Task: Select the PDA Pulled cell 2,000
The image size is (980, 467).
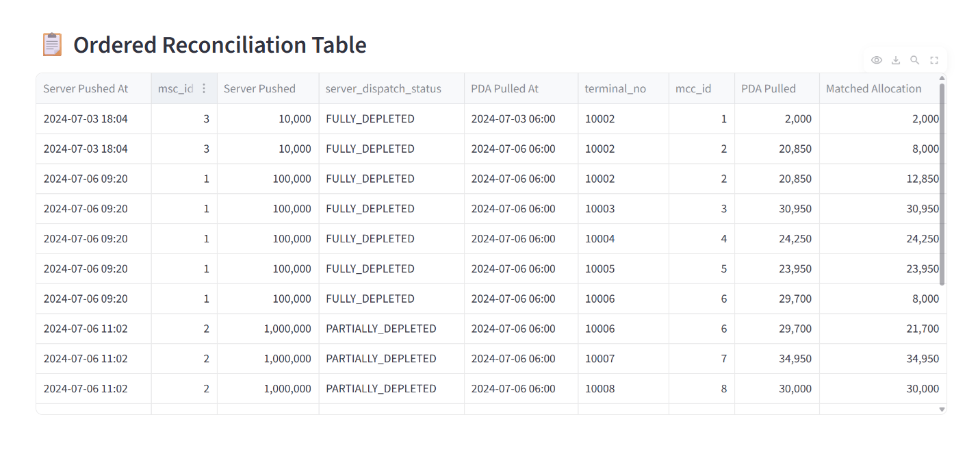Action: 777,118
